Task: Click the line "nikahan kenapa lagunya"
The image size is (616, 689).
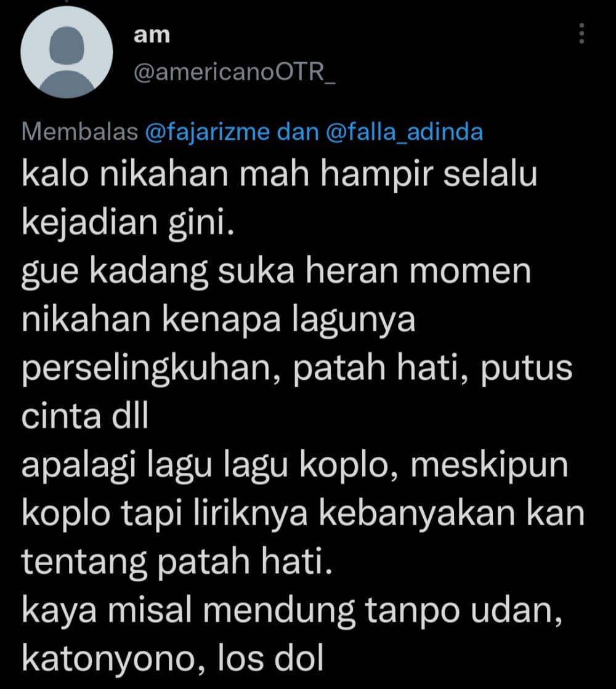Action: (x=218, y=319)
